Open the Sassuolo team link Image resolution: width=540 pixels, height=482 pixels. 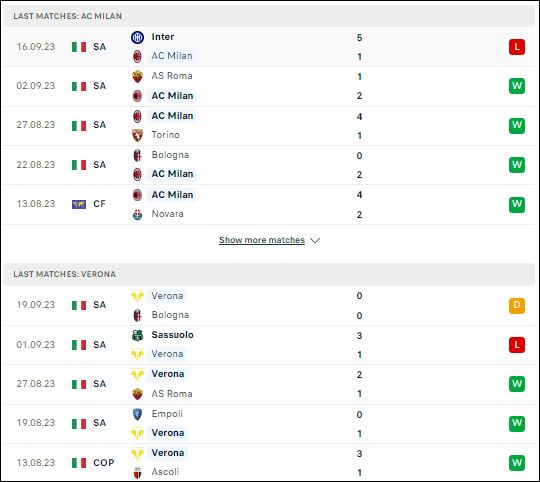pos(172,335)
